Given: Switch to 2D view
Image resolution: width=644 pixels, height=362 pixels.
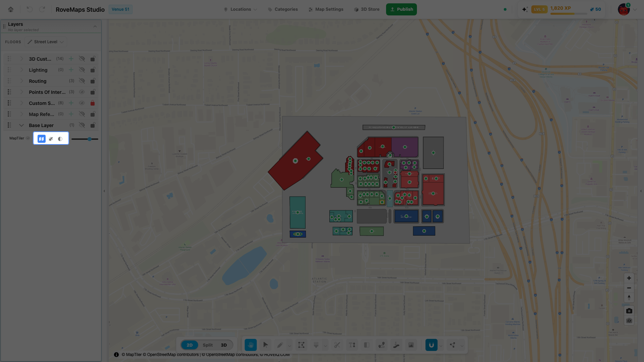Looking at the screenshot, I should (190, 345).
